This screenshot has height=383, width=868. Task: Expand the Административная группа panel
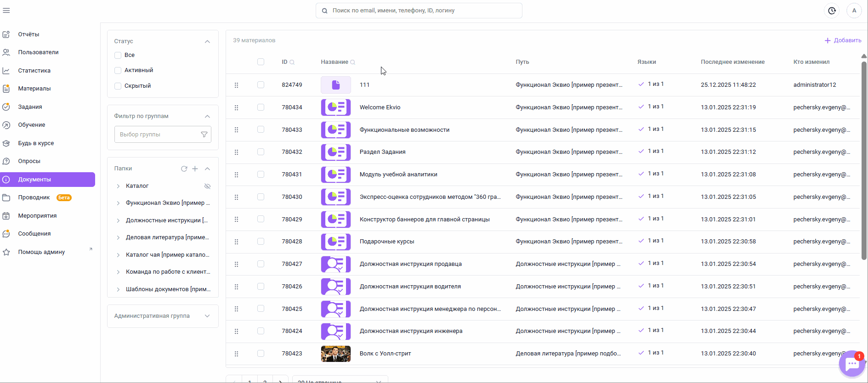click(x=207, y=316)
